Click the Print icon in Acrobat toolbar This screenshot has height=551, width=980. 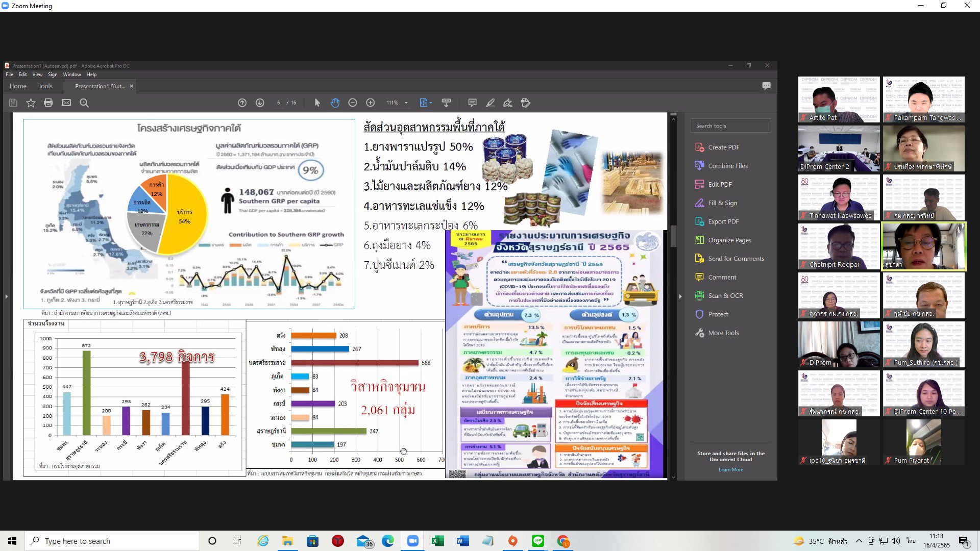48,103
